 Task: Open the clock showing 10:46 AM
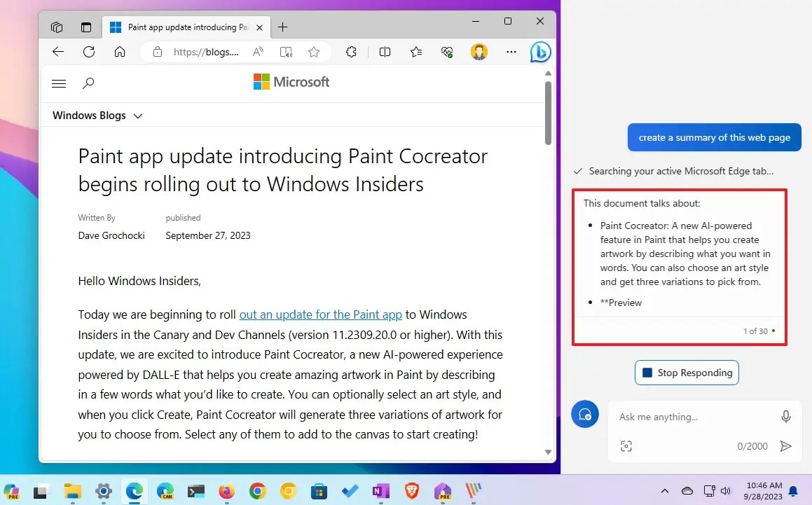click(x=764, y=491)
